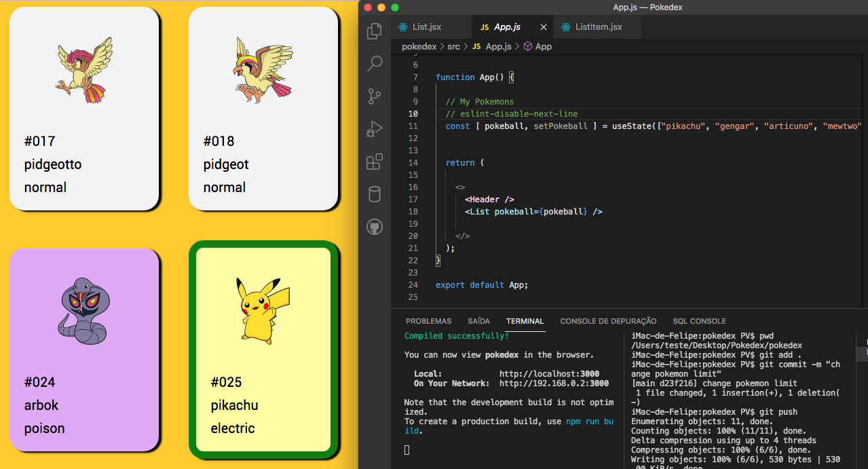The width and height of the screenshot is (868, 469).
Task: Select the arbok poison Pokemon card
Action: (x=84, y=350)
